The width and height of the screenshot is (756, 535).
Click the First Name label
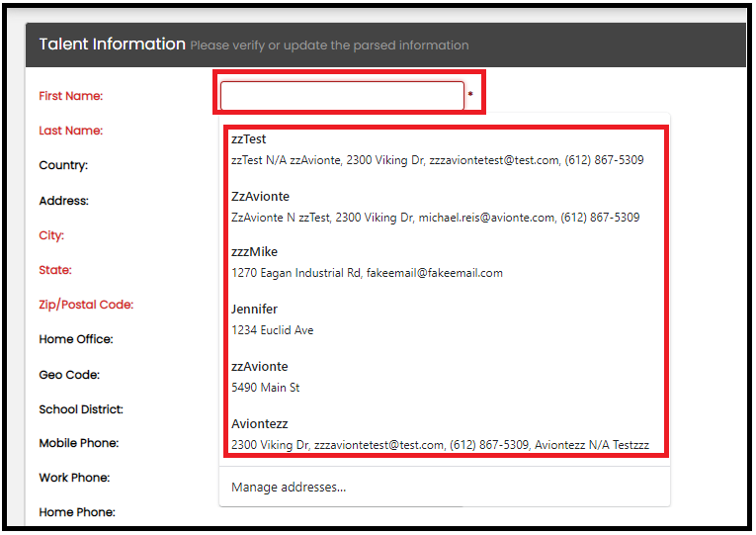(x=71, y=96)
